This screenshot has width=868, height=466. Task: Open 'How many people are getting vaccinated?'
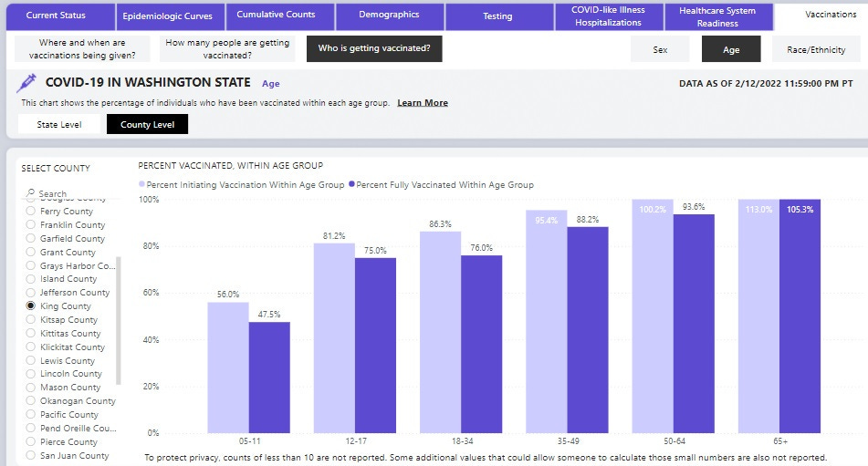pos(227,48)
